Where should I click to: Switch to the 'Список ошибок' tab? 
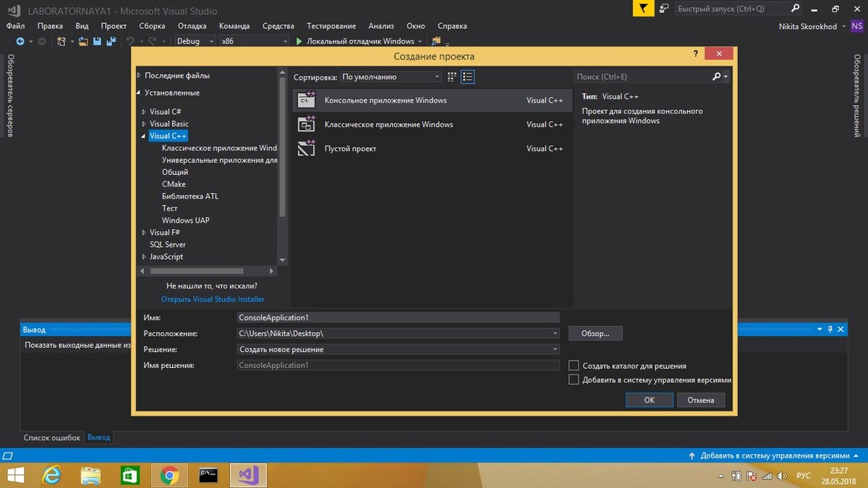[x=52, y=437]
